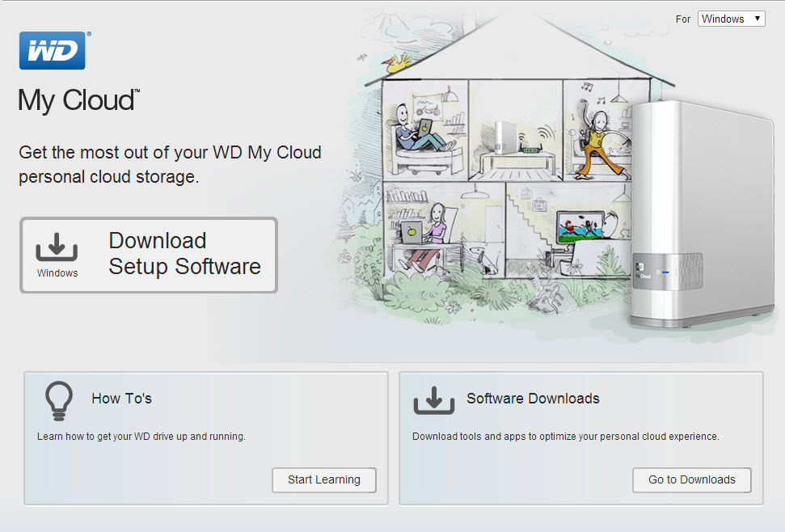Click the My Cloud title text
This screenshot has width=785, height=532.
pos(78,100)
